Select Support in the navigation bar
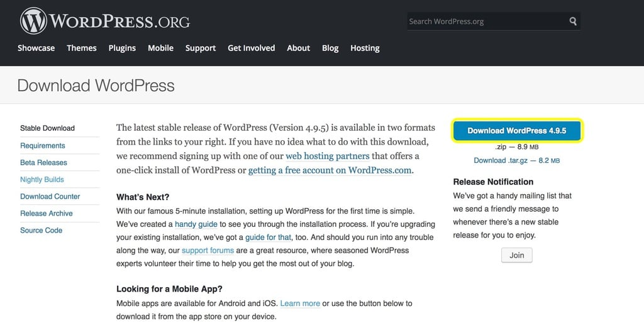This screenshot has height=323, width=644. click(201, 48)
